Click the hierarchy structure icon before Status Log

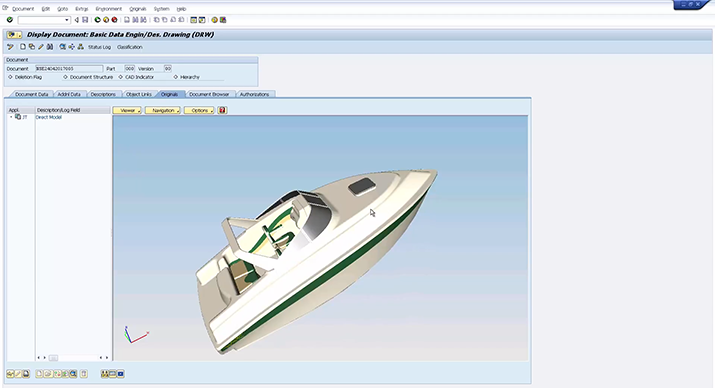tap(80, 47)
